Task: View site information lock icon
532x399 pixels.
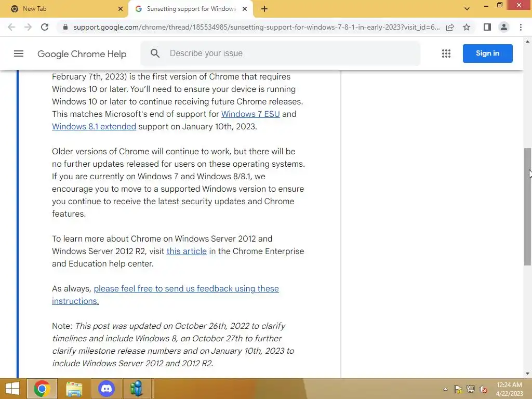Action: click(x=65, y=27)
